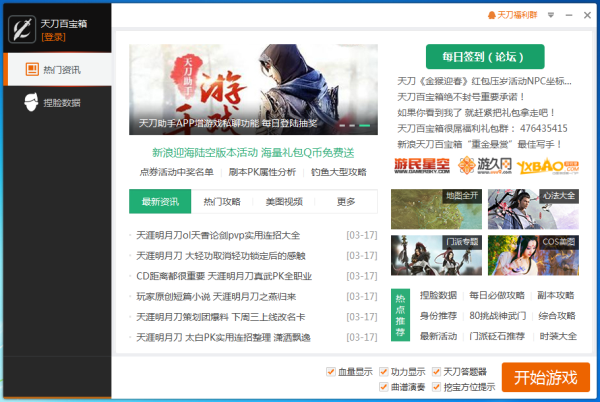
Task: Click the [登录] login link
Action: coord(54,37)
